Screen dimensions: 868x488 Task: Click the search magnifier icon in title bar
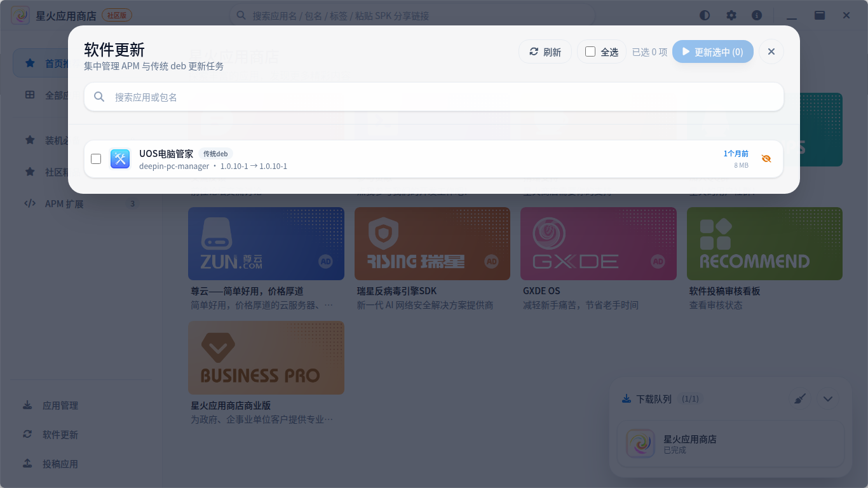click(x=241, y=15)
